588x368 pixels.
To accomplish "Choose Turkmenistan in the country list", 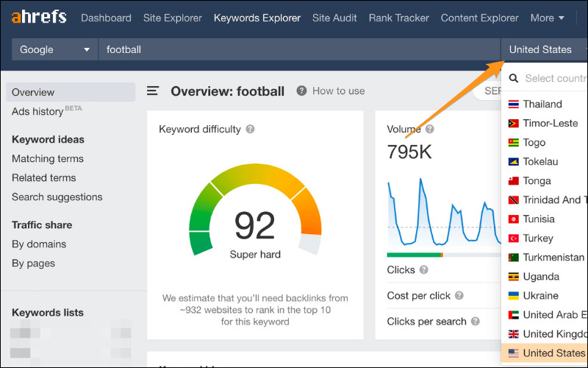I will (x=545, y=257).
